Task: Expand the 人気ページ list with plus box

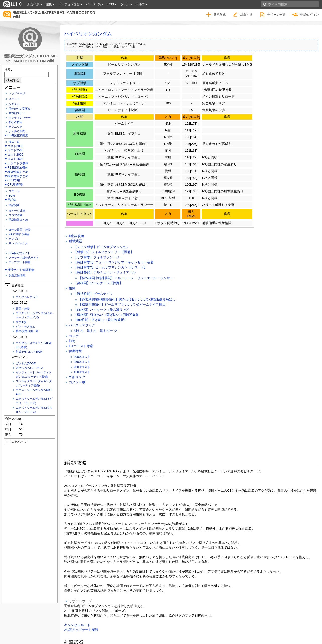Action: coord(8,443)
